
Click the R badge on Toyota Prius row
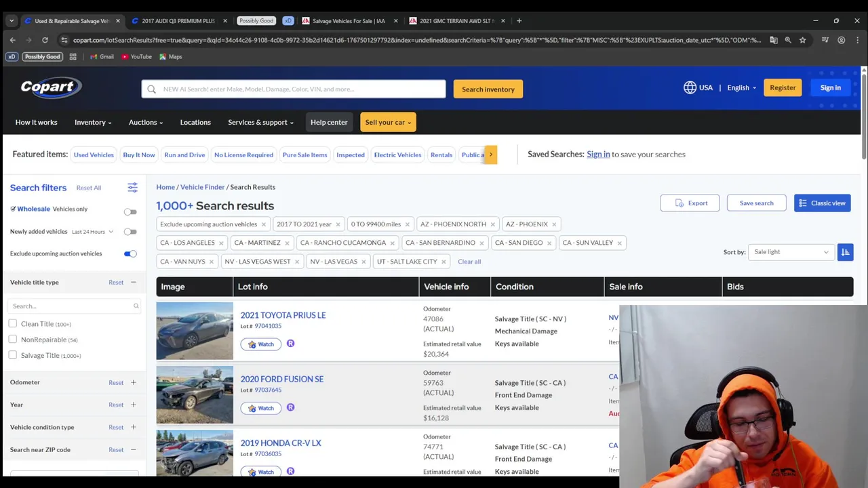290,344
